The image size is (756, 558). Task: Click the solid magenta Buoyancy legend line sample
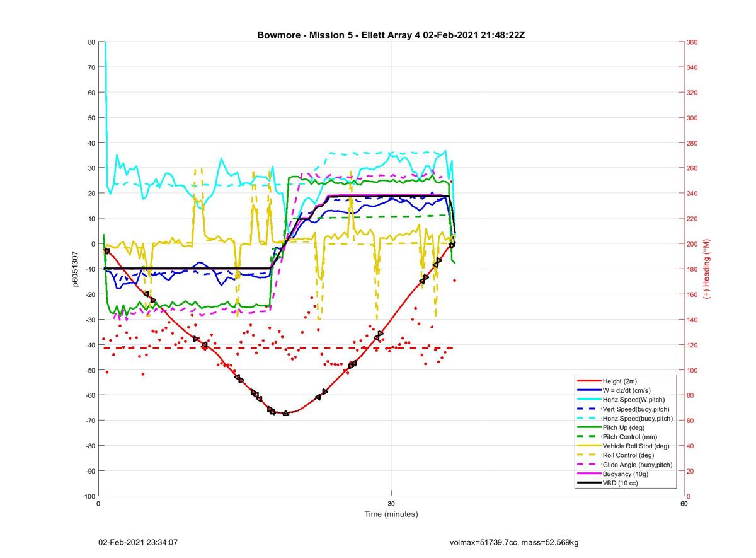[x=588, y=474]
